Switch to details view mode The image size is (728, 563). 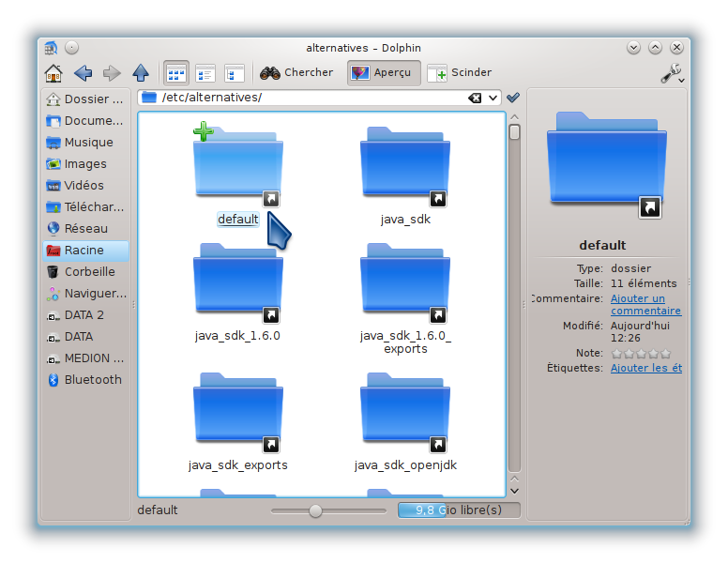pyautogui.click(x=205, y=73)
